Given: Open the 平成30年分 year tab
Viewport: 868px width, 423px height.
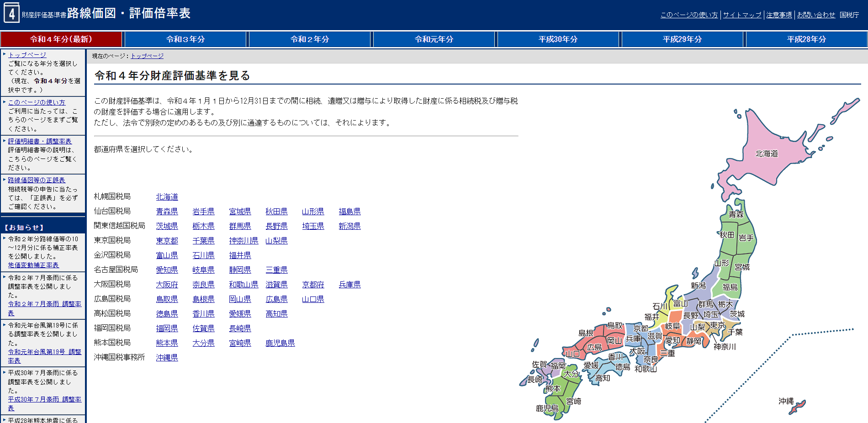Looking at the screenshot, I should coord(558,39).
